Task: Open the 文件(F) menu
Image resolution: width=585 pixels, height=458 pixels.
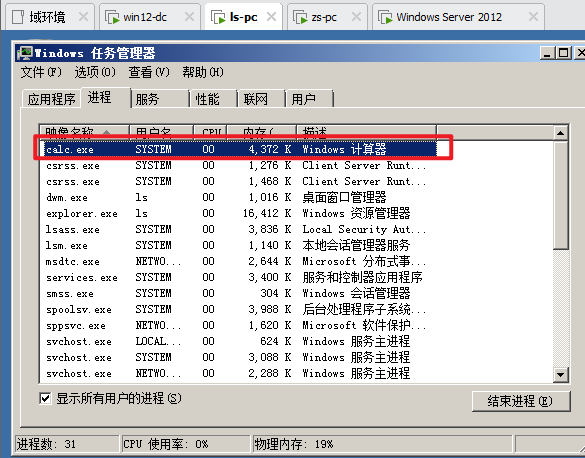Action: tap(41, 72)
